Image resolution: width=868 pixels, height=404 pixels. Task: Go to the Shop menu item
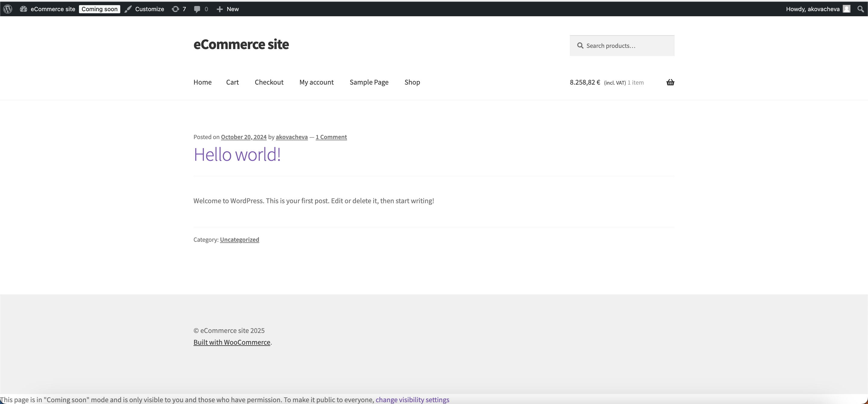412,82
